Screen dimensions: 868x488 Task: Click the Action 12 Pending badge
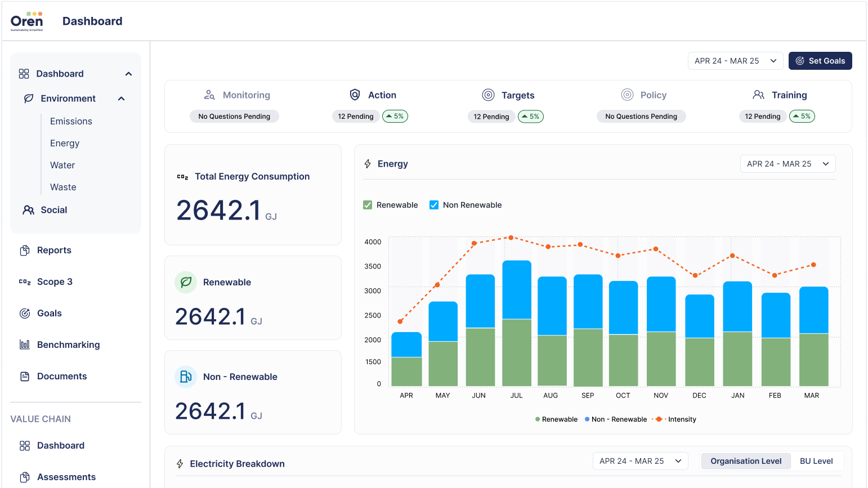pyautogui.click(x=356, y=117)
